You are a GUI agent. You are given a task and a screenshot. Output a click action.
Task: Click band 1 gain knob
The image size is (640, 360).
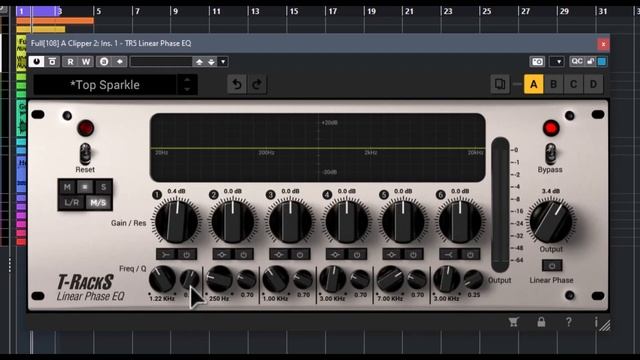click(x=176, y=222)
